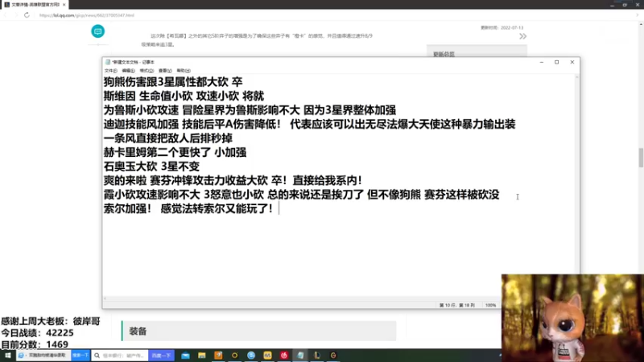Click the blue 搜索一下 taskbar button
Viewport: 644px width, 362px height.
pyautogui.click(x=80, y=356)
